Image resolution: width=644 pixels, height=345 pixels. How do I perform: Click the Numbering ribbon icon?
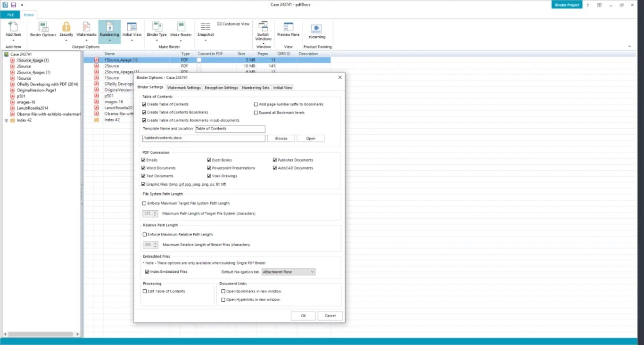(x=109, y=26)
